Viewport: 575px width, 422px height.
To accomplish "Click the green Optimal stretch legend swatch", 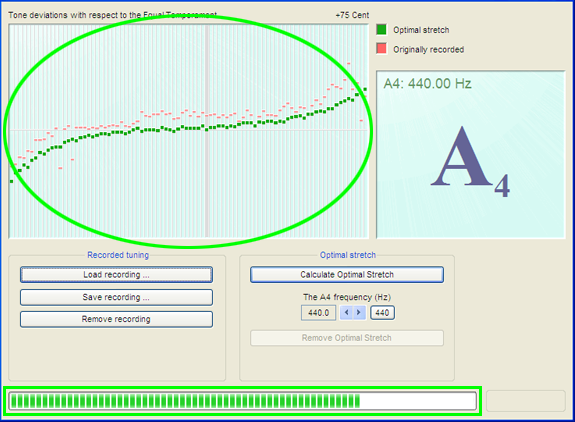I will click(381, 29).
